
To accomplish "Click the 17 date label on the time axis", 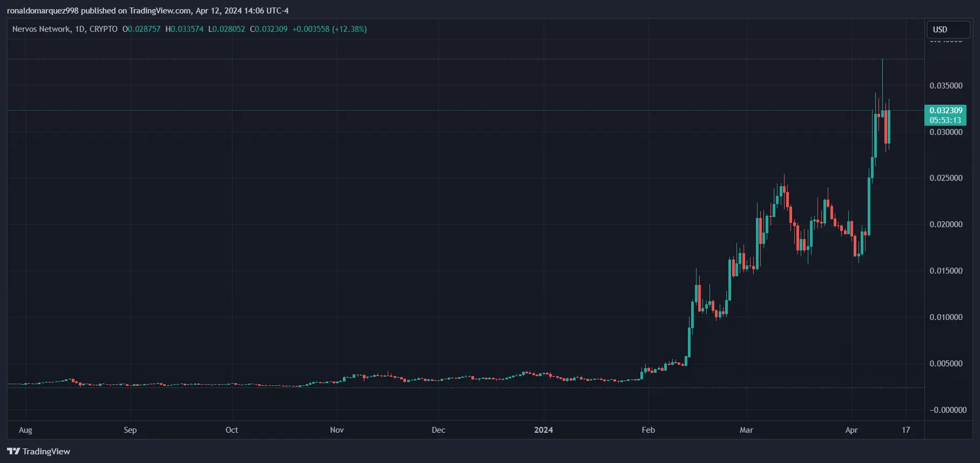I will pos(906,430).
